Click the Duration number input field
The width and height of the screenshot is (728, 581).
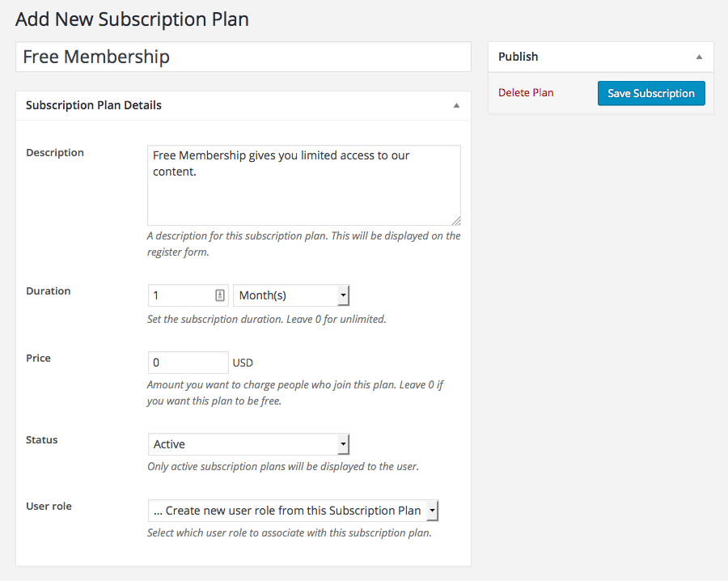pos(182,295)
